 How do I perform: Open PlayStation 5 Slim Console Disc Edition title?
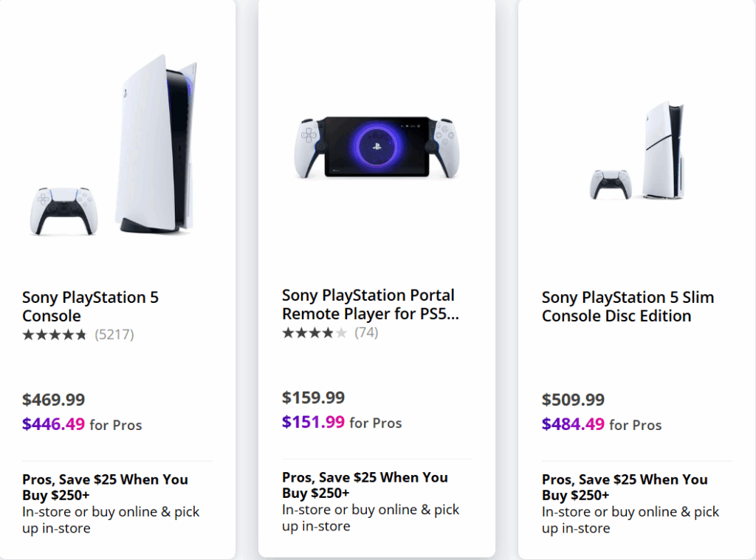coord(628,307)
